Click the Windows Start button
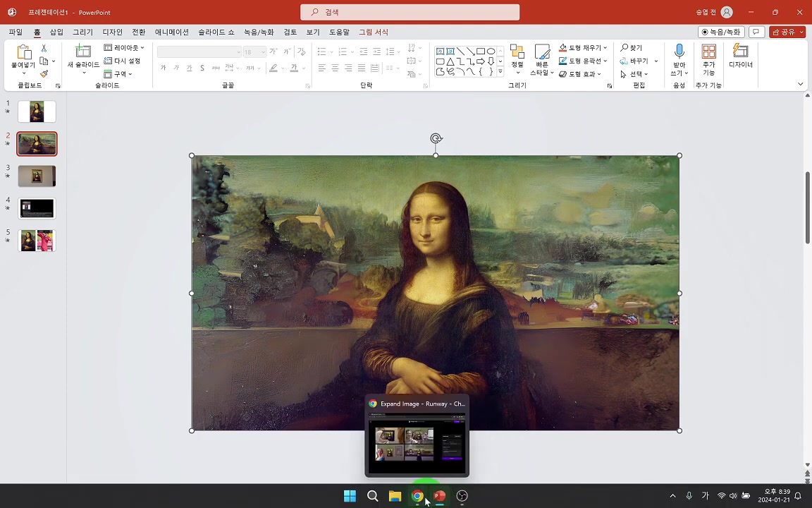The height and width of the screenshot is (508, 812). click(x=350, y=496)
